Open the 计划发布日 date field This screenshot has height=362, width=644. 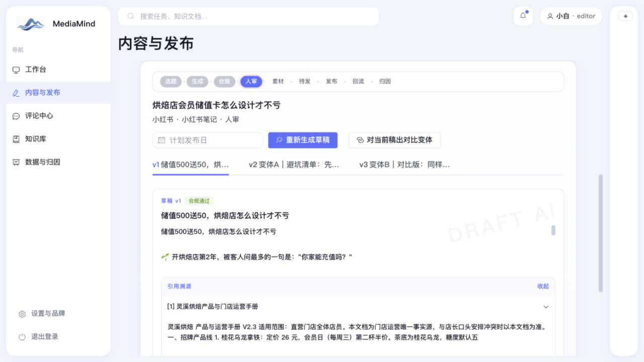coord(208,140)
